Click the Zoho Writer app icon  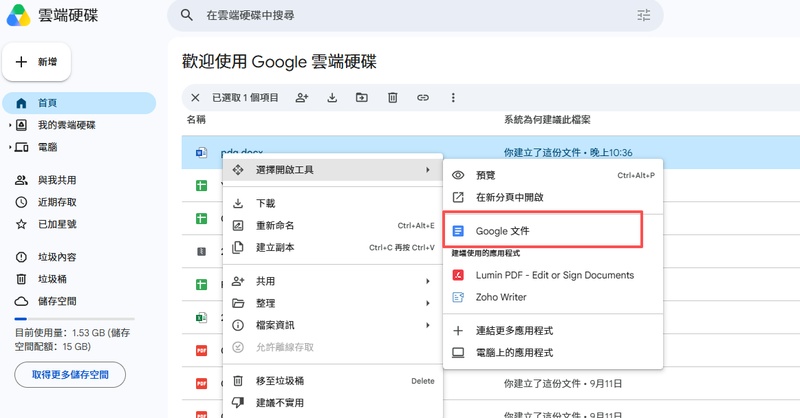coord(458,297)
